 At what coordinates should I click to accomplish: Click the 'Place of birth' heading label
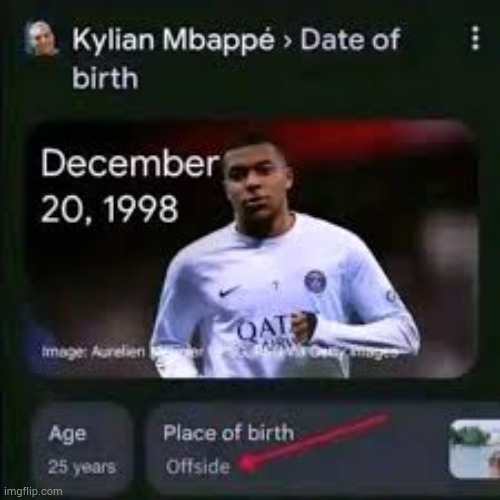(x=229, y=433)
